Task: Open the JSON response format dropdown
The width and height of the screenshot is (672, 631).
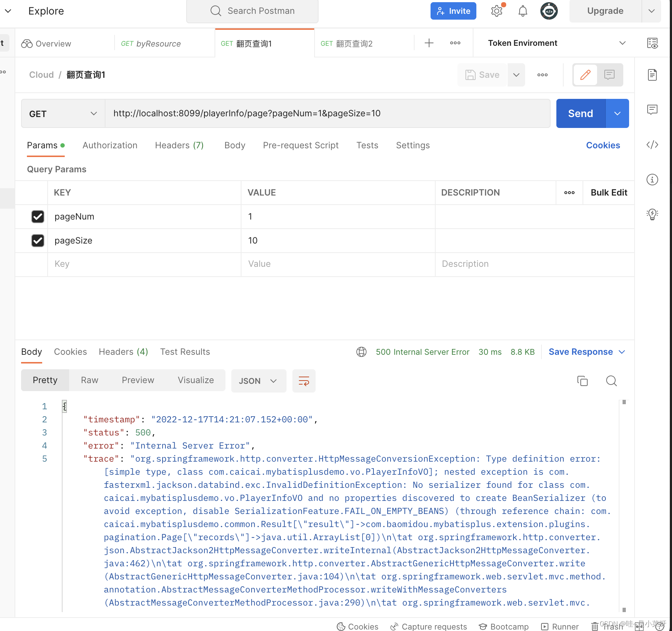Action: [259, 381]
